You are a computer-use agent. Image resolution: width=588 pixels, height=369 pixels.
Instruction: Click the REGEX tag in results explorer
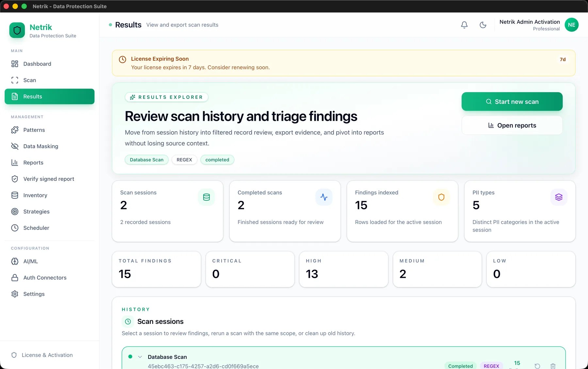(x=184, y=160)
